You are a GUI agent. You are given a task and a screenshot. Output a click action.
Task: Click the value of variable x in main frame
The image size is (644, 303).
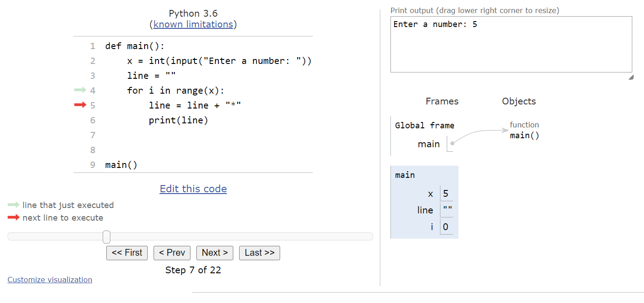[x=446, y=193]
